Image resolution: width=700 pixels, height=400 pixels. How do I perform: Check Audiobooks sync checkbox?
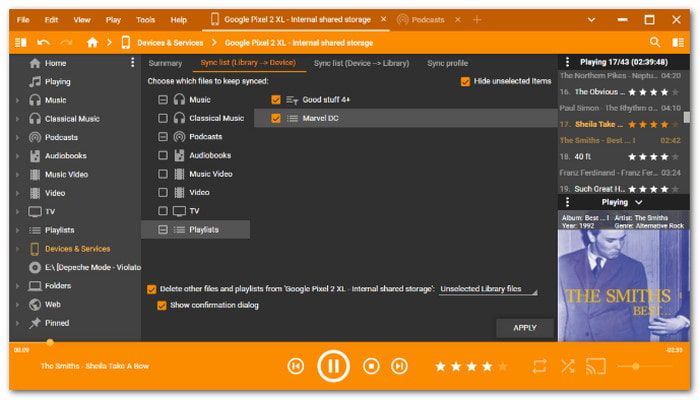click(x=163, y=155)
